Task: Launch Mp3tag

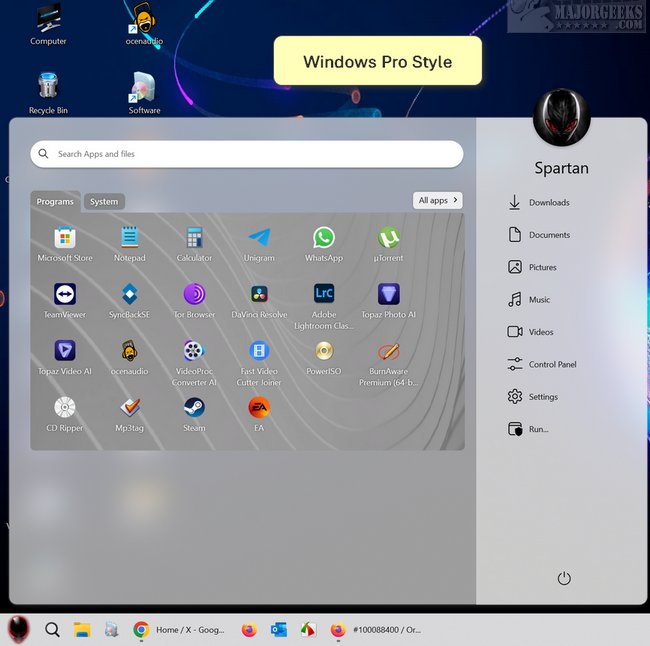Action: [129, 415]
